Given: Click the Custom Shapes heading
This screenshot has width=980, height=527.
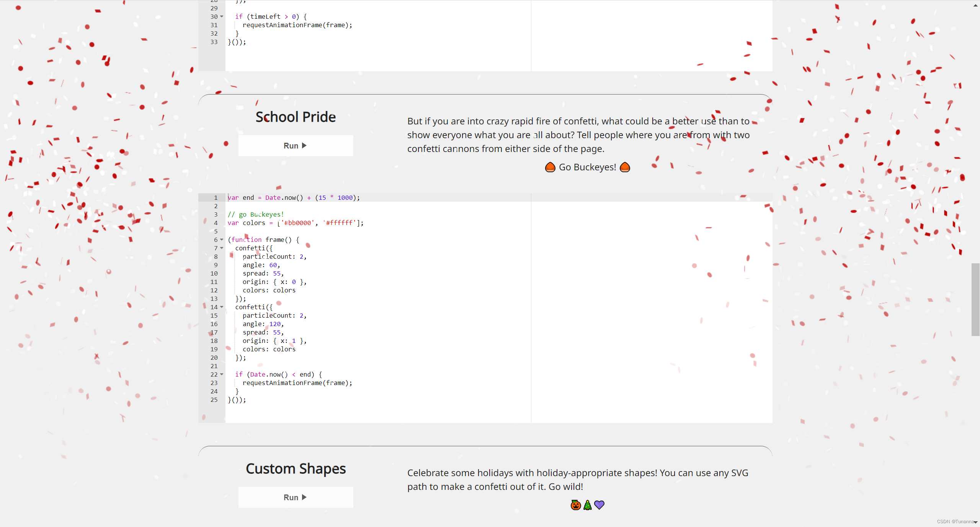Looking at the screenshot, I should click(x=296, y=468).
